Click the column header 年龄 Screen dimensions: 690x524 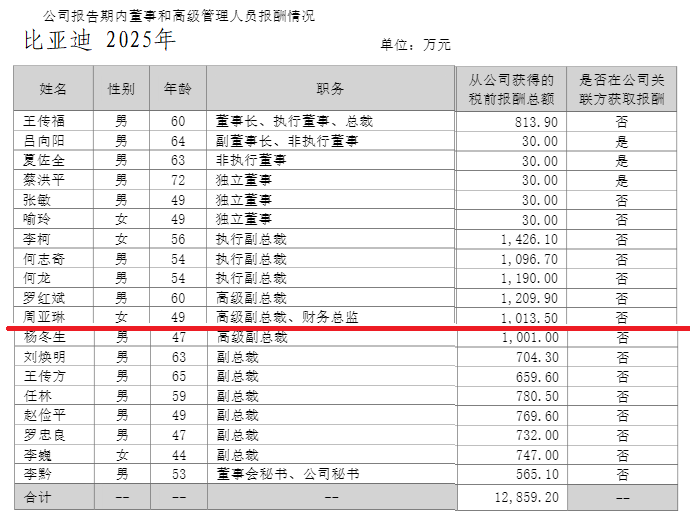coord(178,89)
